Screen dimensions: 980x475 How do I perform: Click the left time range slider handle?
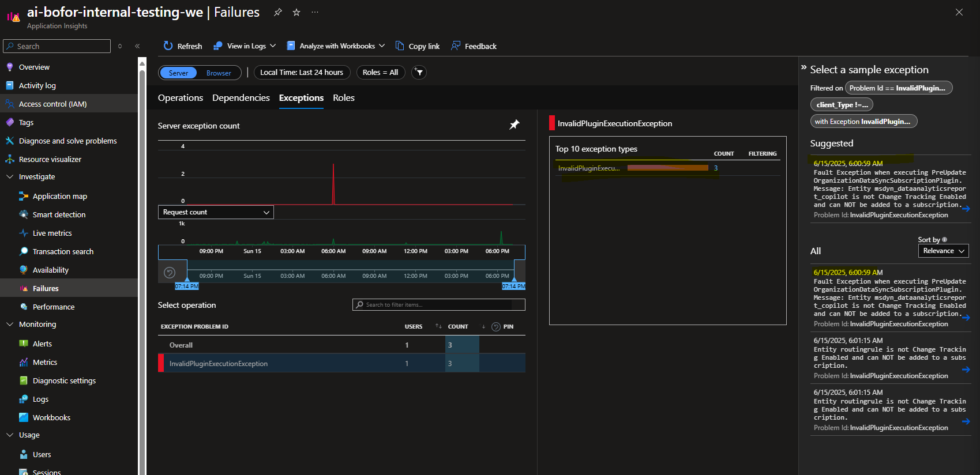187,280
